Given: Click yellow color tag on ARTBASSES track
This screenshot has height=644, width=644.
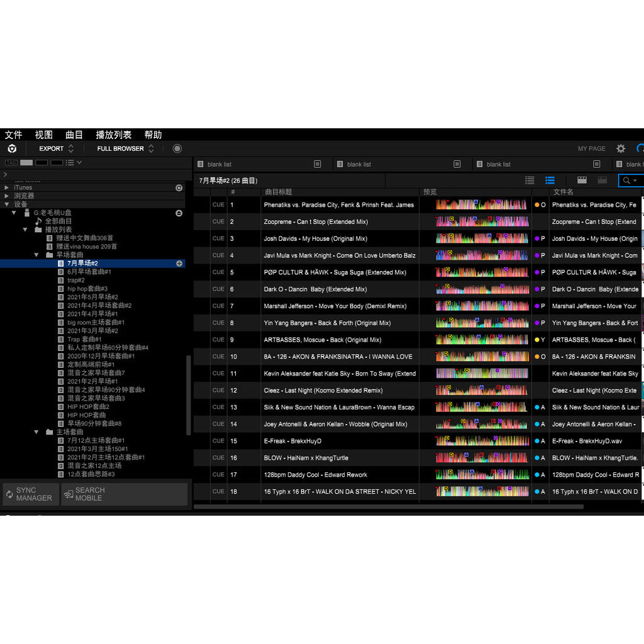Looking at the screenshot, I should click(x=537, y=340).
